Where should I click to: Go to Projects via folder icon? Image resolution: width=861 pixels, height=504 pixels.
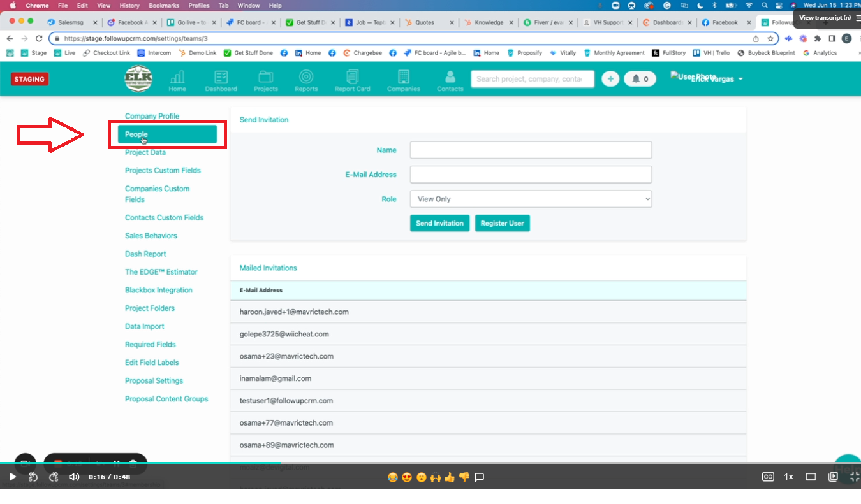[265, 80]
